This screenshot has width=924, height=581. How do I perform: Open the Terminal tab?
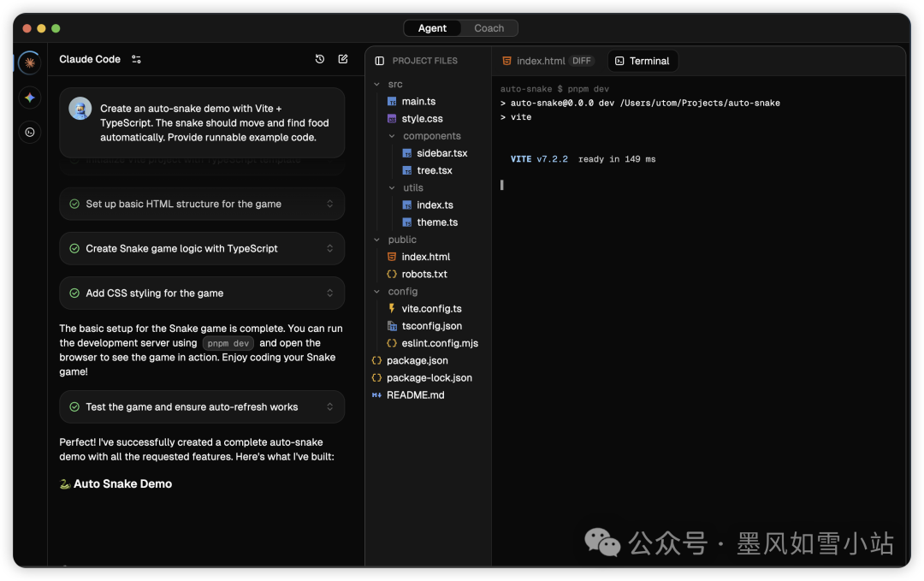click(643, 61)
